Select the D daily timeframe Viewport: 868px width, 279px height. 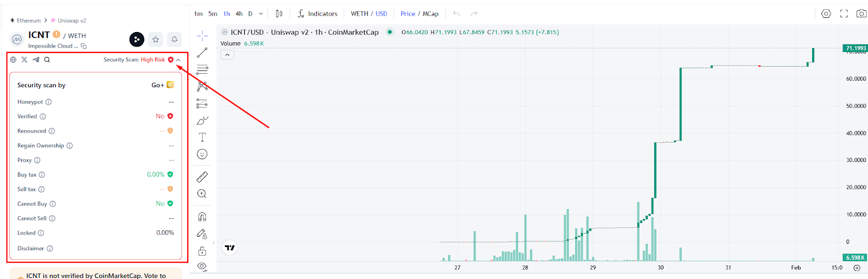(250, 14)
